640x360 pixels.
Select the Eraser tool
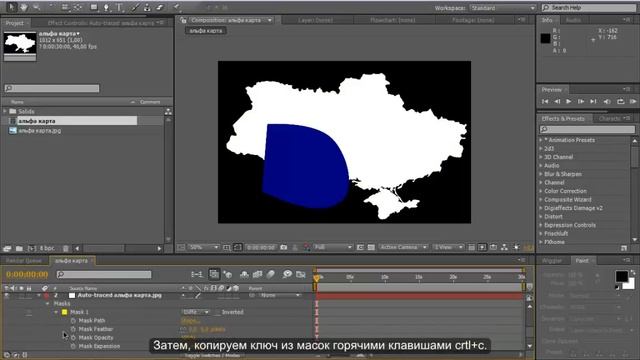160,7
